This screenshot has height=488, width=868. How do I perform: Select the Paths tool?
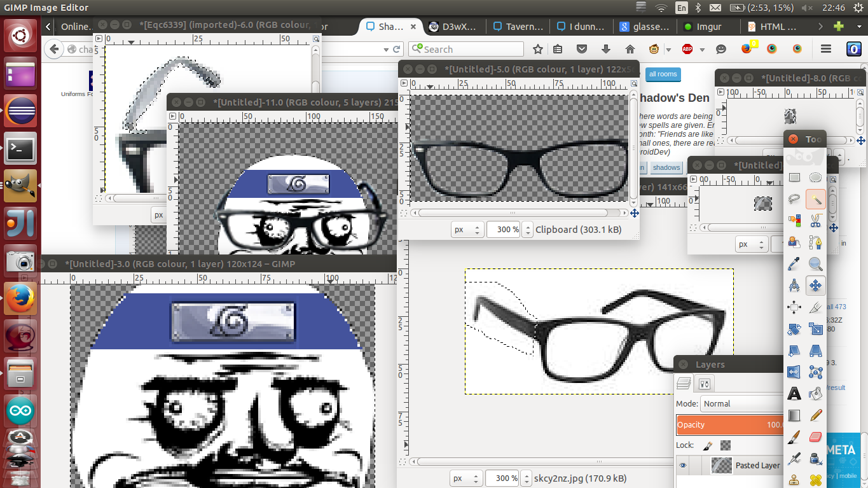[x=815, y=242]
